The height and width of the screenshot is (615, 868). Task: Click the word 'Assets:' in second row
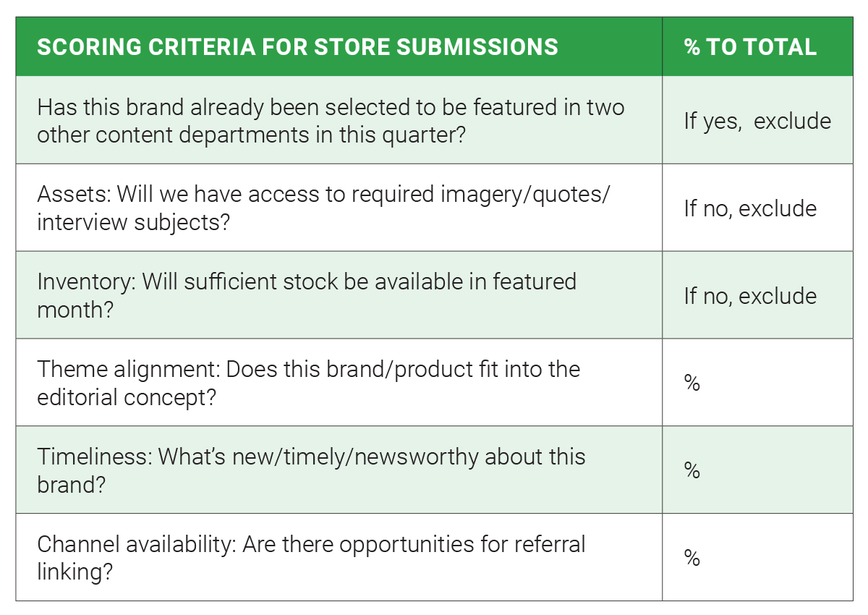pos(73,194)
